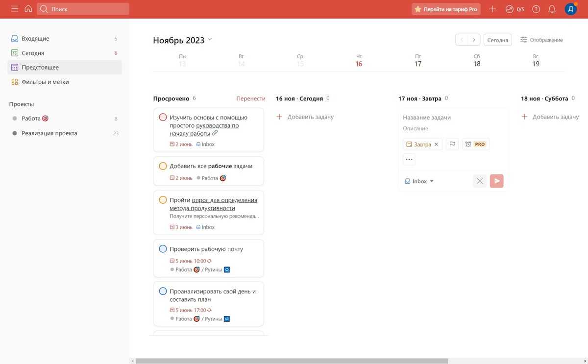
Task: Click the Сегодня button
Action: (x=497, y=40)
